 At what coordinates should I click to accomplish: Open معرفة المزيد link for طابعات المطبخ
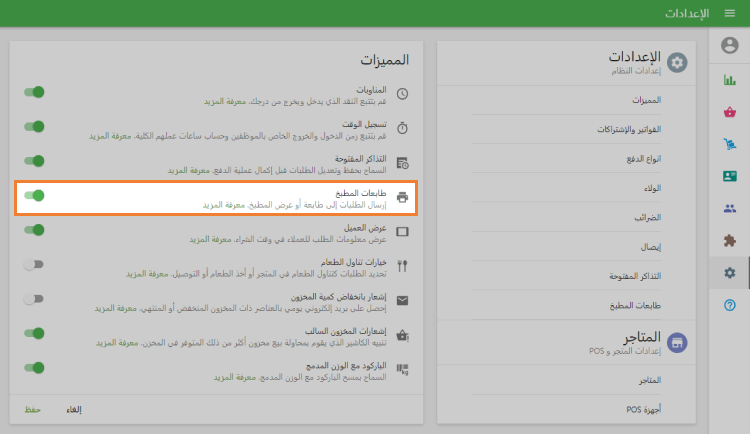(x=223, y=205)
